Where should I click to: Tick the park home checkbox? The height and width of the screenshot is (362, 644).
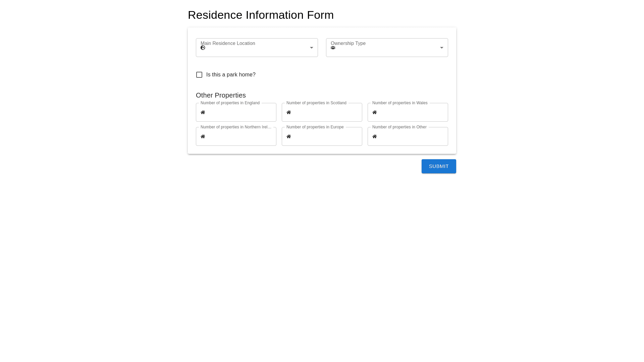tap(199, 75)
